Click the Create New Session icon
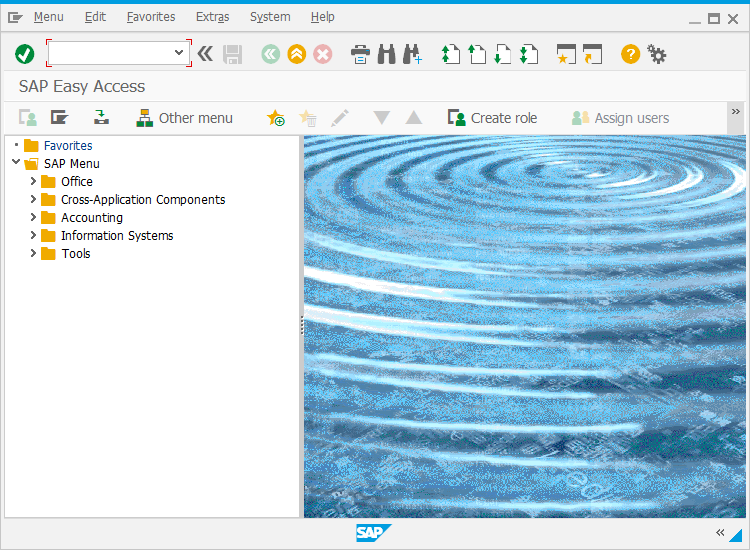This screenshot has height=550, width=750. tap(566, 54)
